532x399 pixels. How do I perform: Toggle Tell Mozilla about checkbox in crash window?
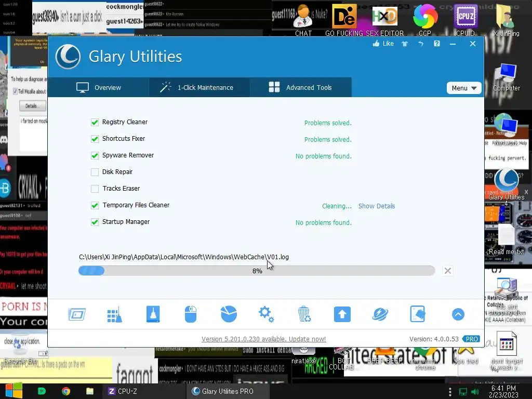(15, 91)
